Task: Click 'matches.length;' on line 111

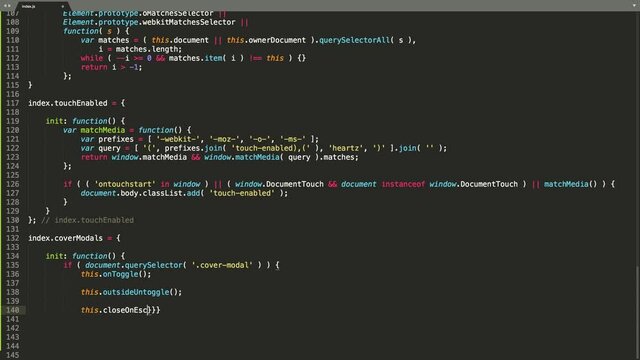Action: [149, 49]
